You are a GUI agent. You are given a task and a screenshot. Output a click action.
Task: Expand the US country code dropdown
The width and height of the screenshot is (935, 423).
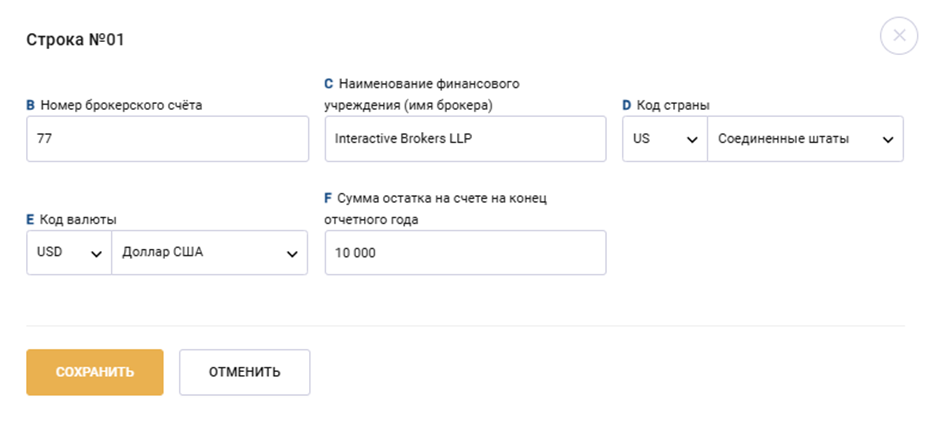[664, 139]
